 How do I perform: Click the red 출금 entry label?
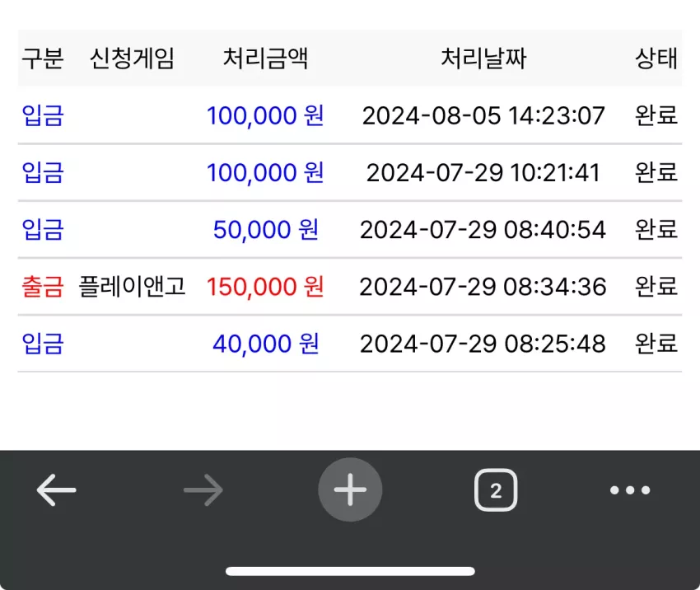[43, 287]
